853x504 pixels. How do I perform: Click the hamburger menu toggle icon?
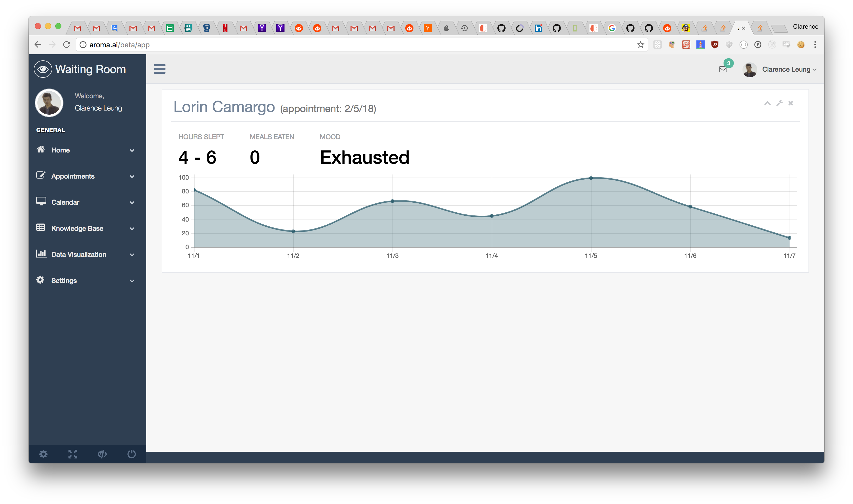[x=160, y=69]
